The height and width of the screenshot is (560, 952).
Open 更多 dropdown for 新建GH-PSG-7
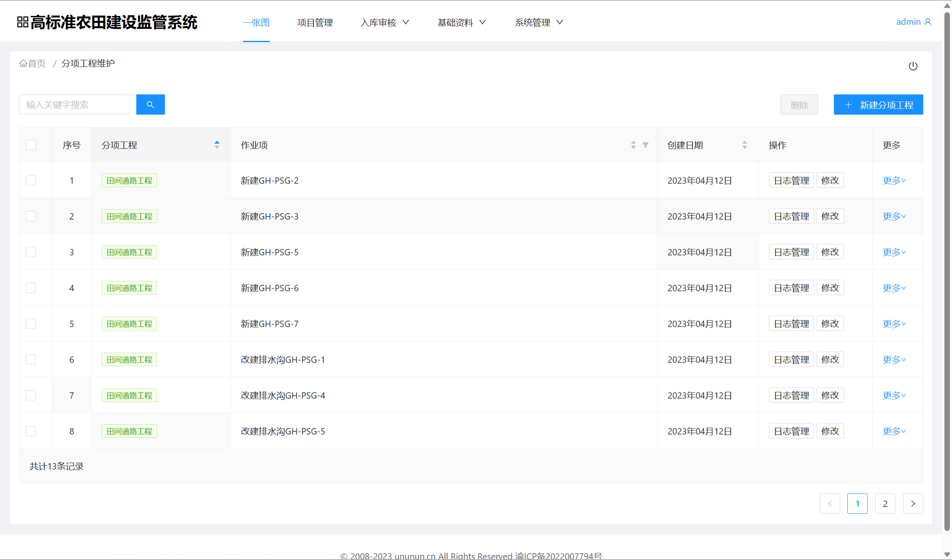coord(894,324)
